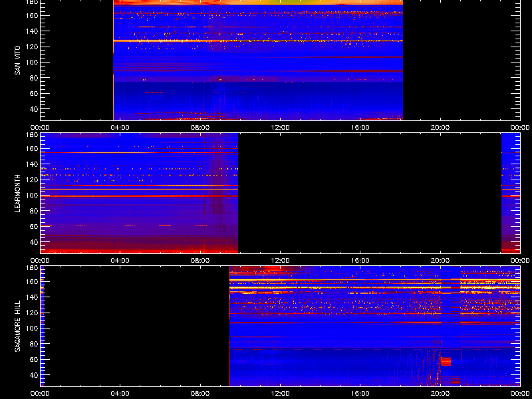Click the 12:00 time label under the Learmonth panel

(280, 261)
